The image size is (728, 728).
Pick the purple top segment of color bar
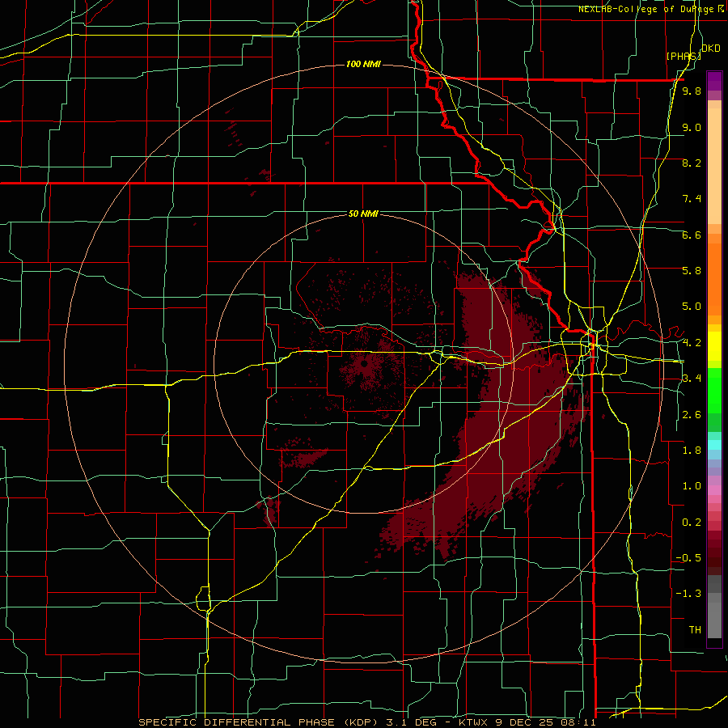[x=714, y=82]
